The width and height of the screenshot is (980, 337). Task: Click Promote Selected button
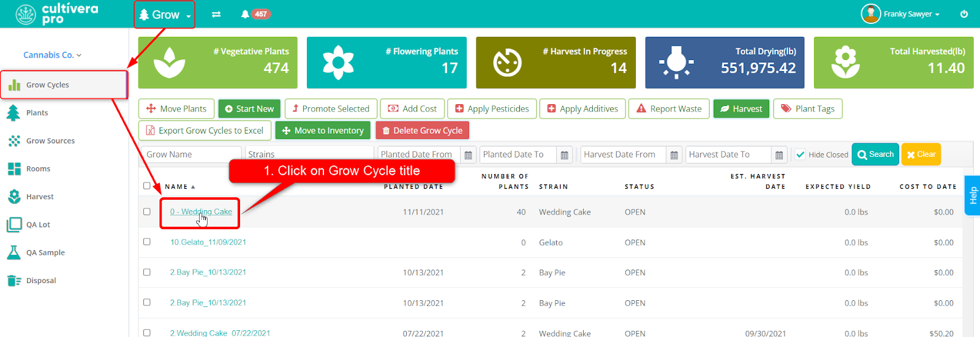pos(331,108)
